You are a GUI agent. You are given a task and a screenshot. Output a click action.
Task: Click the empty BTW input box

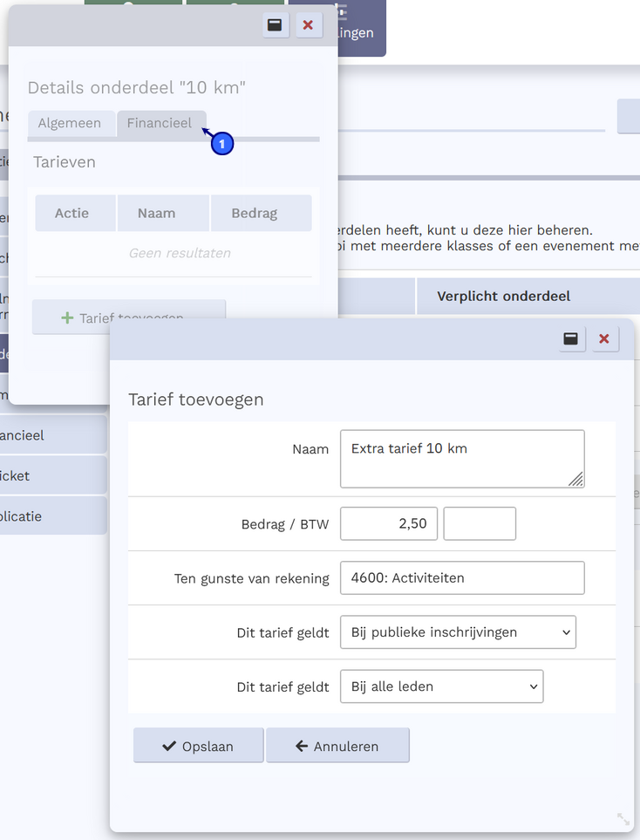tap(480, 524)
